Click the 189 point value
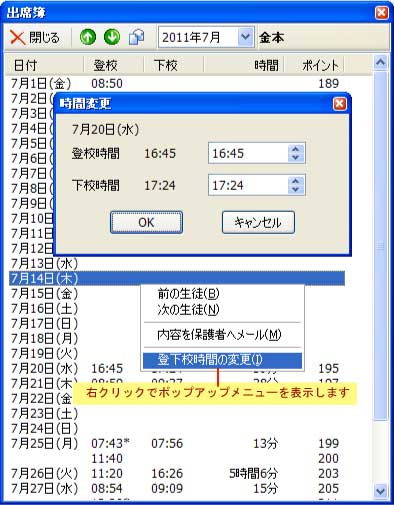Screen dimensions: 394x505 [329, 83]
